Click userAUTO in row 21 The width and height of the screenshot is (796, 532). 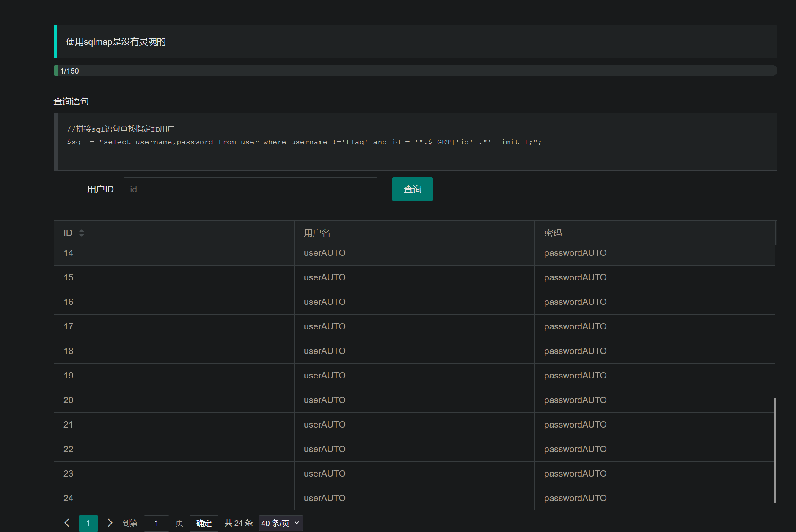325,425
